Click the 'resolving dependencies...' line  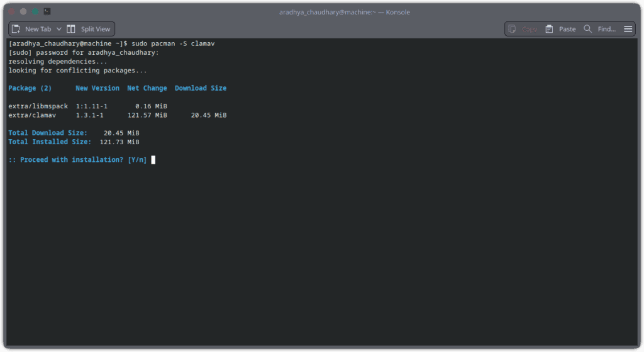(57, 62)
